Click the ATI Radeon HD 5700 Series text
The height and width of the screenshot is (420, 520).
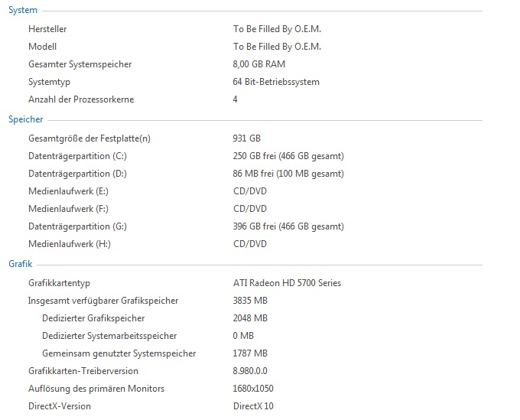(287, 283)
